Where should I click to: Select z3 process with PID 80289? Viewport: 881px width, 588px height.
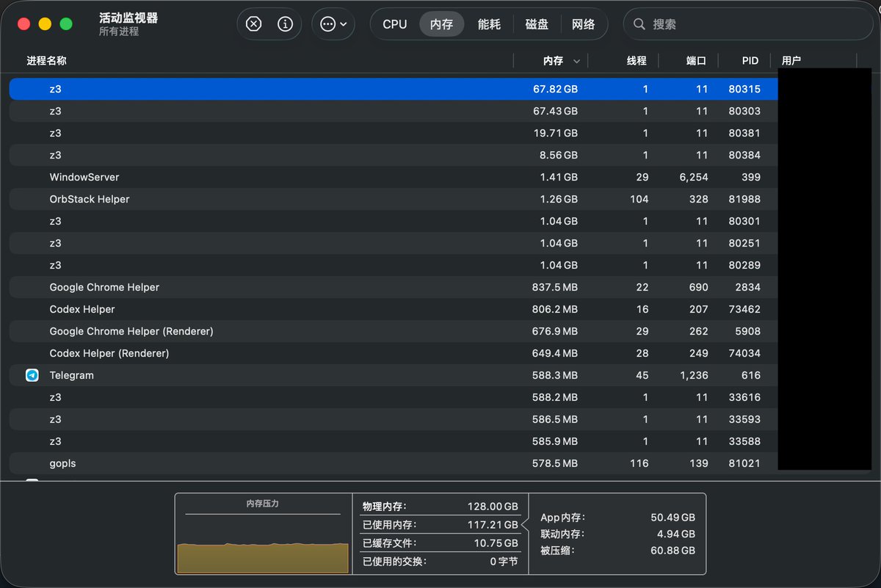click(394, 265)
